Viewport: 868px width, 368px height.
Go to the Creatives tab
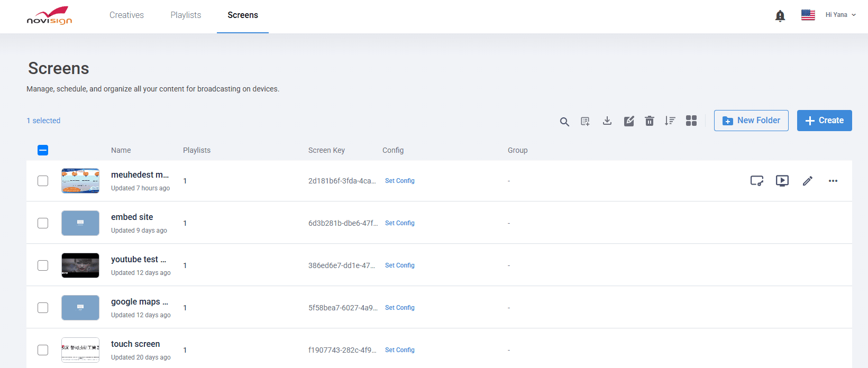126,15
